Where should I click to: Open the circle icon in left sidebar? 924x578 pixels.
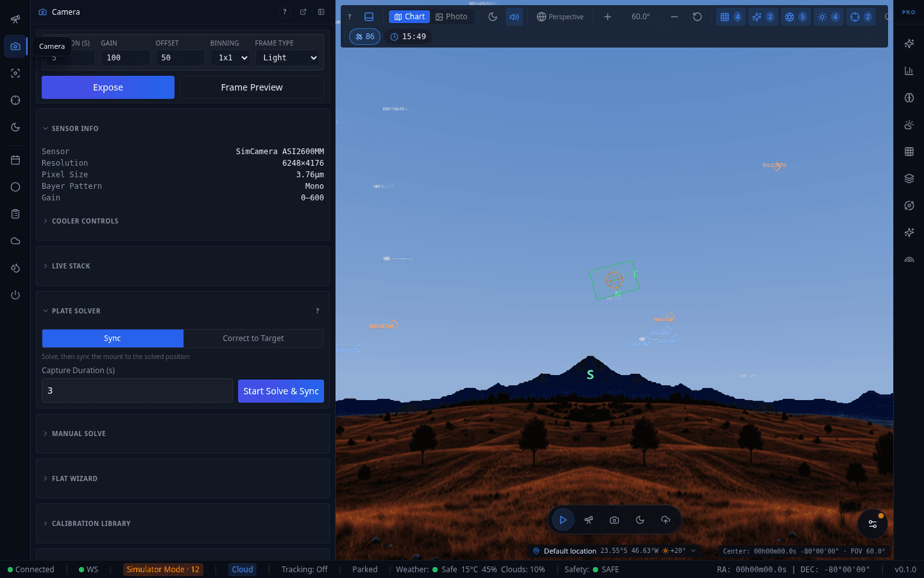point(15,187)
